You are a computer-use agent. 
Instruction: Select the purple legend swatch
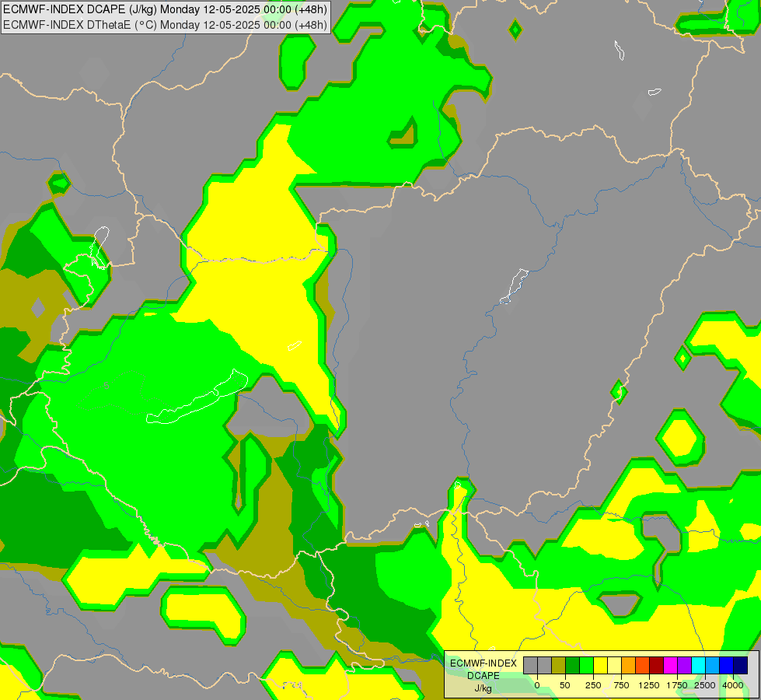pyautogui.click(x=684, y=665)
